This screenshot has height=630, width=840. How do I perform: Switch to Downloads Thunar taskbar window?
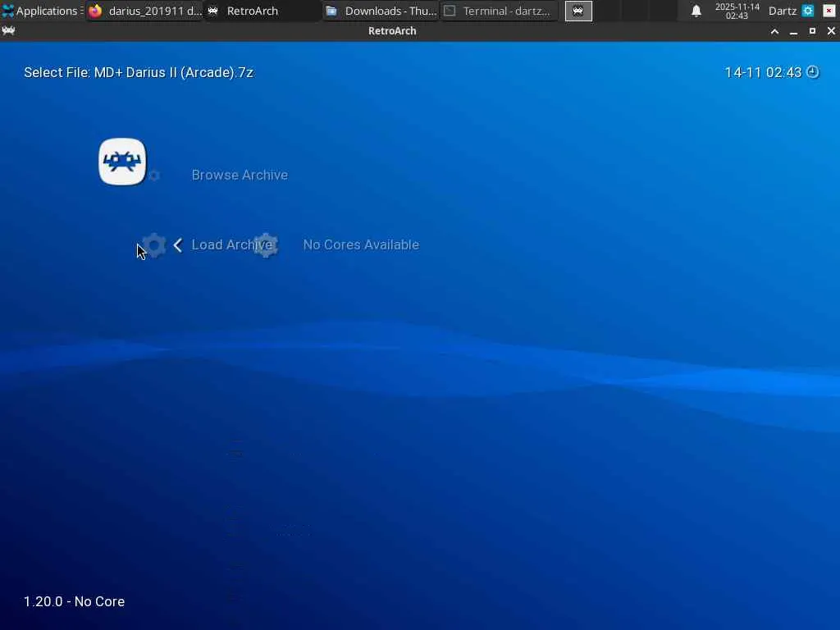pos(381,11)
